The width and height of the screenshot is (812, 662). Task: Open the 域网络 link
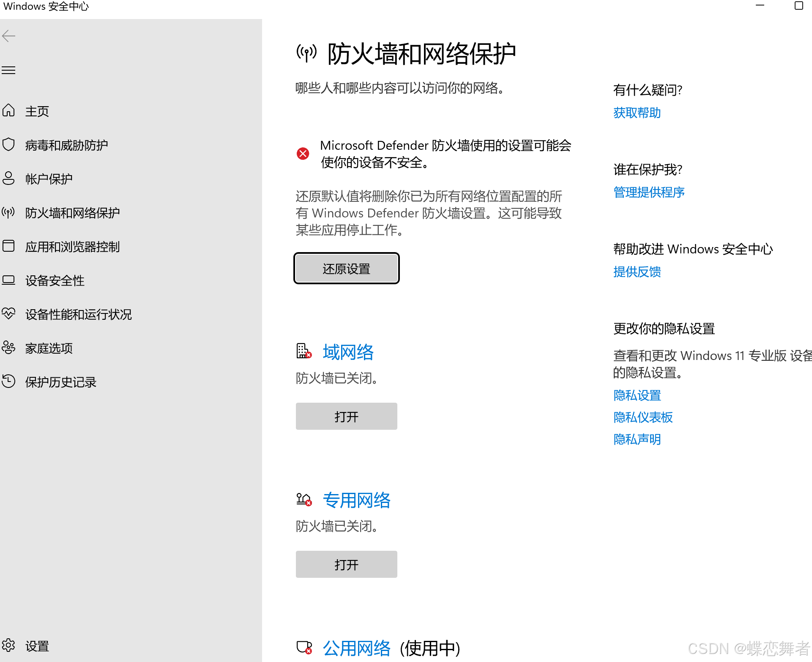[x=348, y=352]
